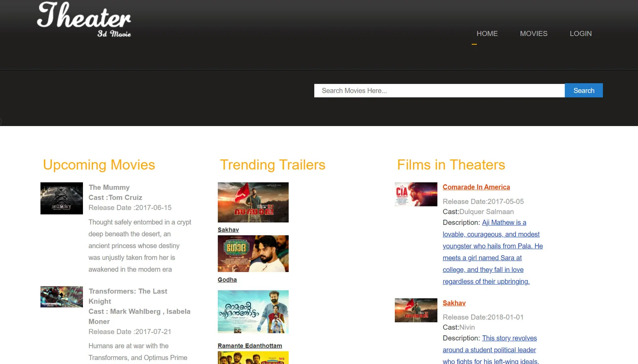Open the Aji Mathew description link

click(493, 252)
